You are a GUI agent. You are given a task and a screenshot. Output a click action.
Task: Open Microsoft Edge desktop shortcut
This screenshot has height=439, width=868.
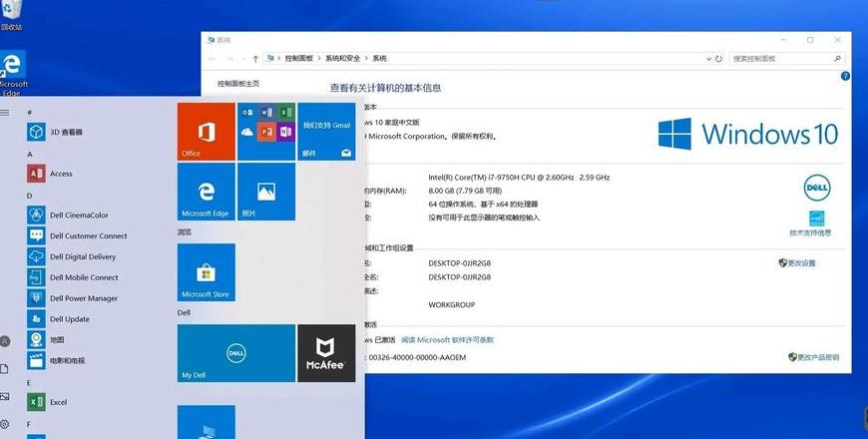point(12,73)
